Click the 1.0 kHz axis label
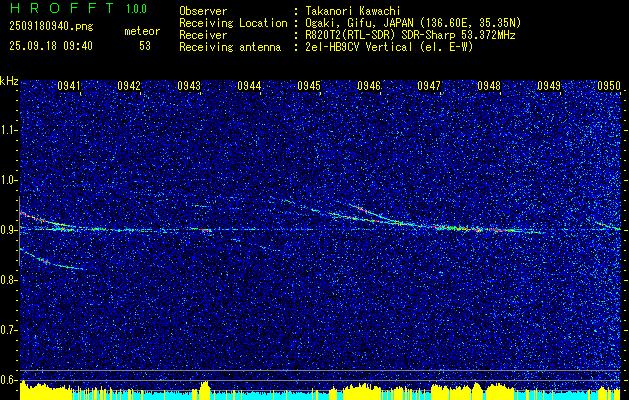The height and width of the screenshot is (400, 629). 9,180
